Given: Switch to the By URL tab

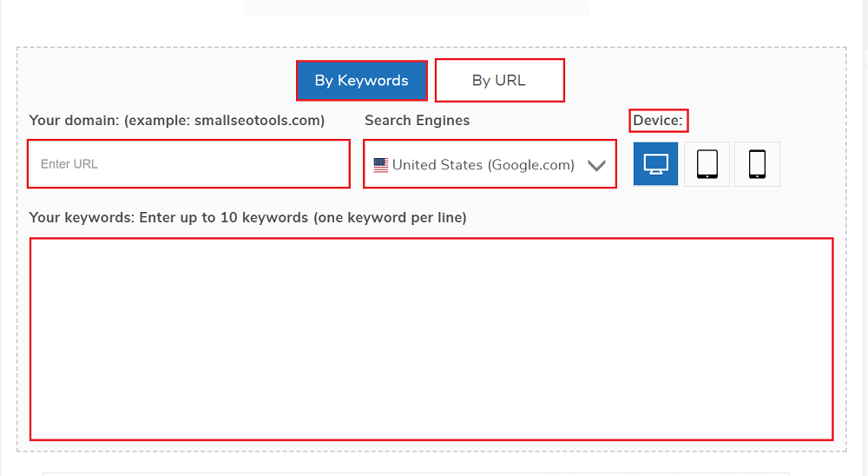Looking at the screenshot, I should (x=499, y=81).
